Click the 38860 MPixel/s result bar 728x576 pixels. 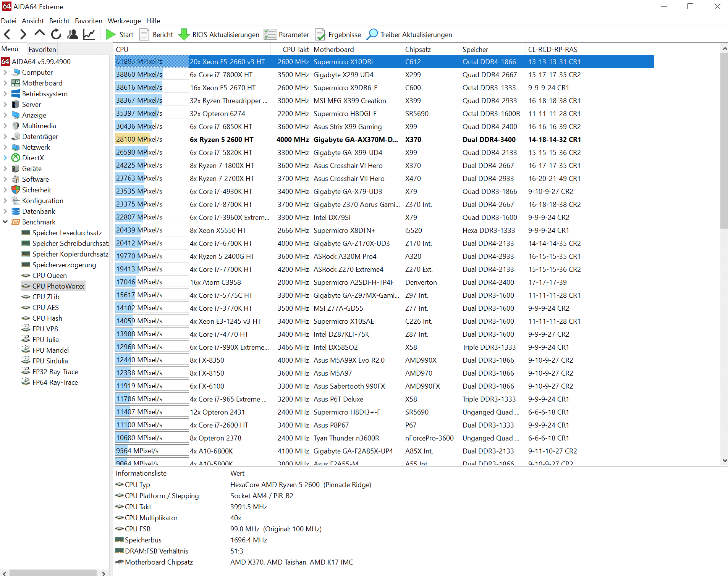[x=152, y=74]
